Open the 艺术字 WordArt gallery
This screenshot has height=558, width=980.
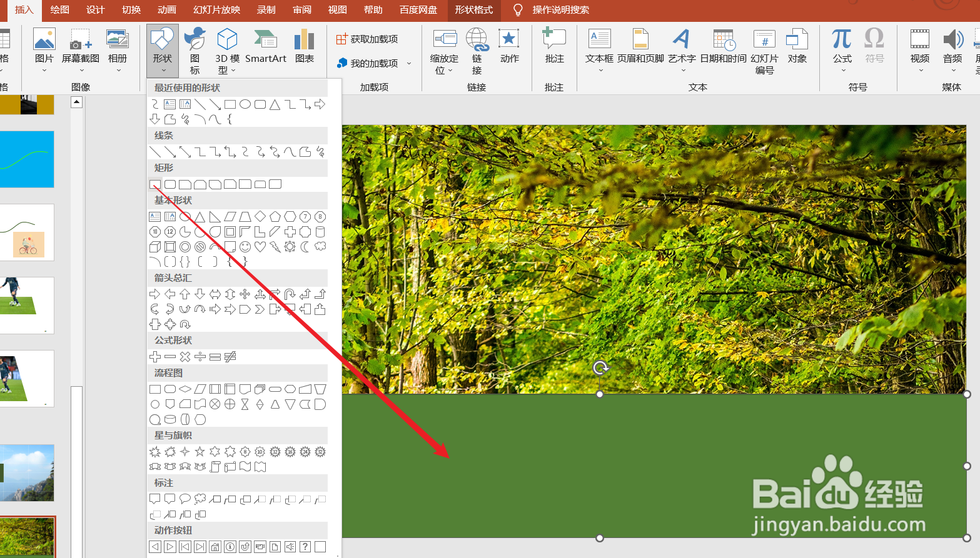coord(682,51)
